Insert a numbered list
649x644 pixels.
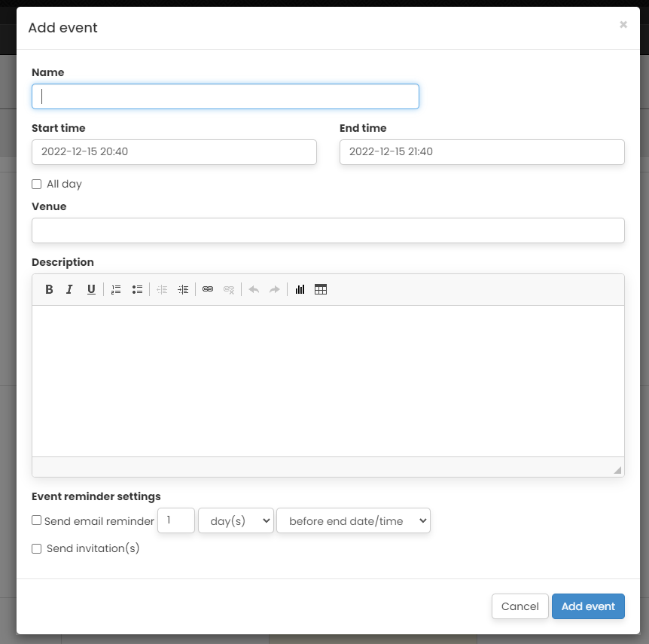coord(116,289)
